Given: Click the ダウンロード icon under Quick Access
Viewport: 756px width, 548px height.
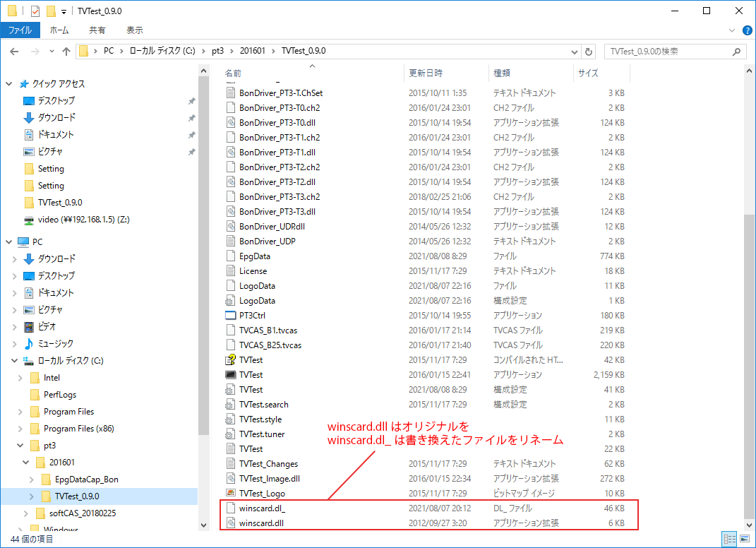Looking at the screenshot, I should [29, 118].
